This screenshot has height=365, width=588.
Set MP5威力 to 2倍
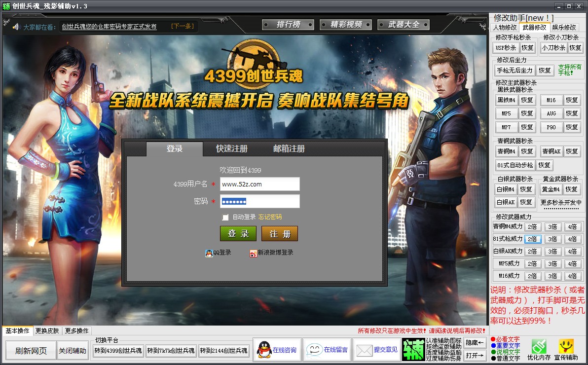click(532, 264)
